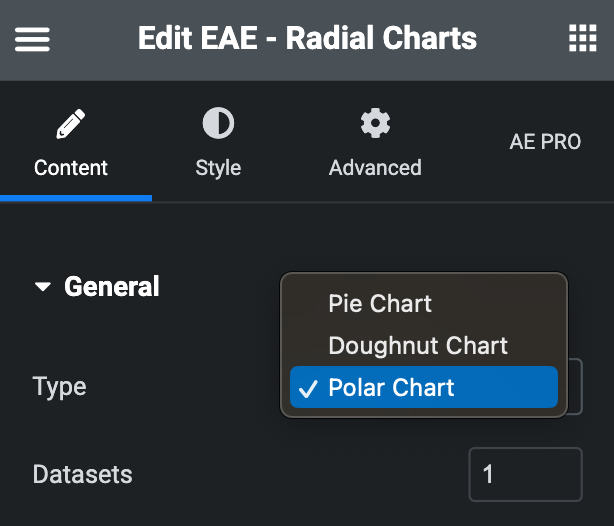
Task: Click the Datasets number field
Action: click(526, 474)
